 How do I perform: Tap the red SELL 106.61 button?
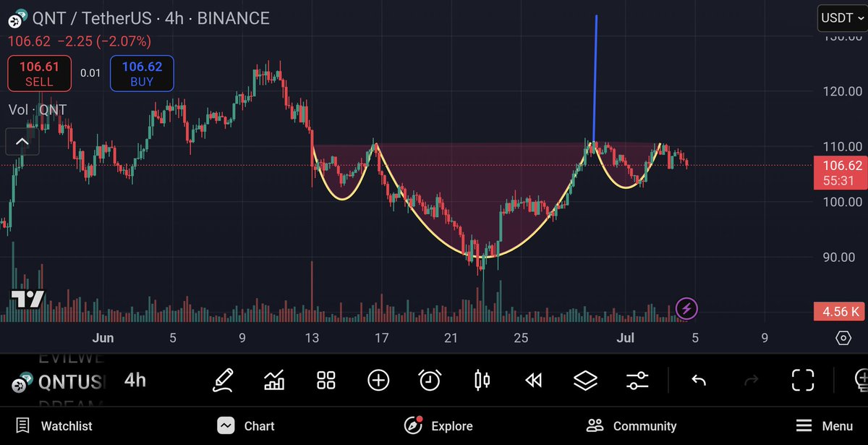tap(40, 74)
